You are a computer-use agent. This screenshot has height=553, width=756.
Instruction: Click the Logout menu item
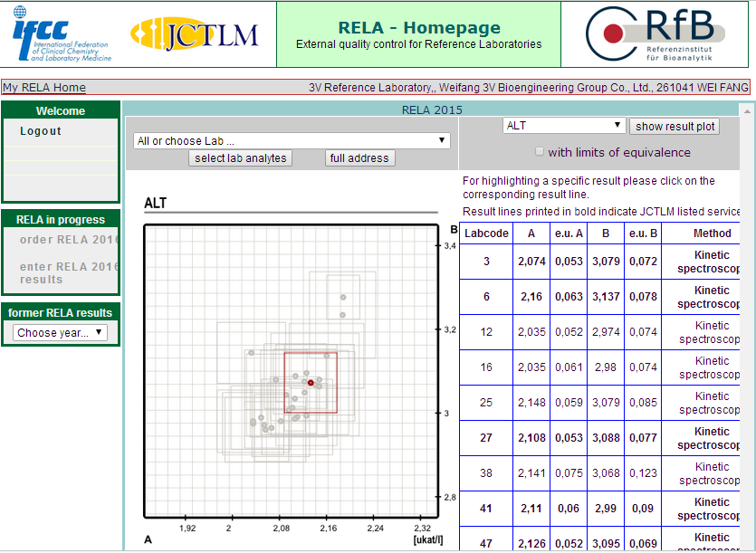(x=41, y=131)
